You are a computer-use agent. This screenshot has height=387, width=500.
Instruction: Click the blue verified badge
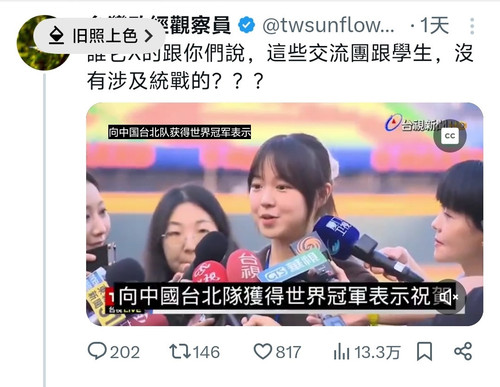coord(247,25)
